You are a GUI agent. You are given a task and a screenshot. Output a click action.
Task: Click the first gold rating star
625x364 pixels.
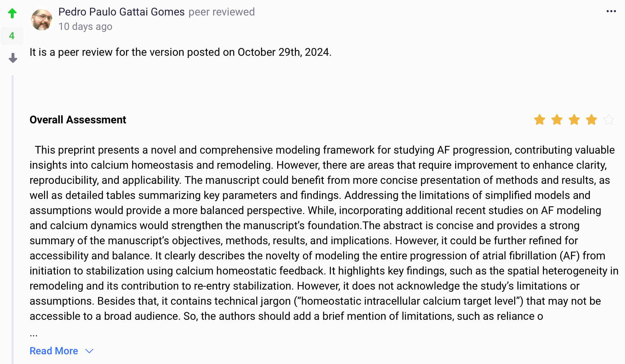539,120
